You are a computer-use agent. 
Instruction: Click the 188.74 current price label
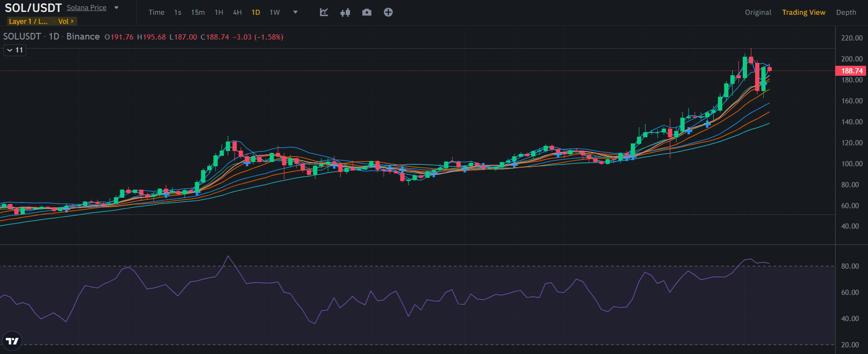pyautogui.click(x=851, y=71)
